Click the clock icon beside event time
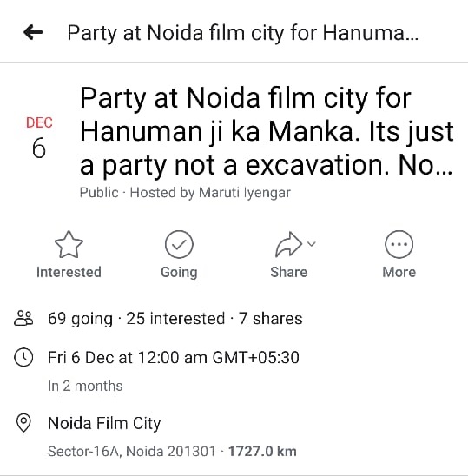Image resolution: width=468 pixels, height=476 pixels. click(x=23, y=357)
